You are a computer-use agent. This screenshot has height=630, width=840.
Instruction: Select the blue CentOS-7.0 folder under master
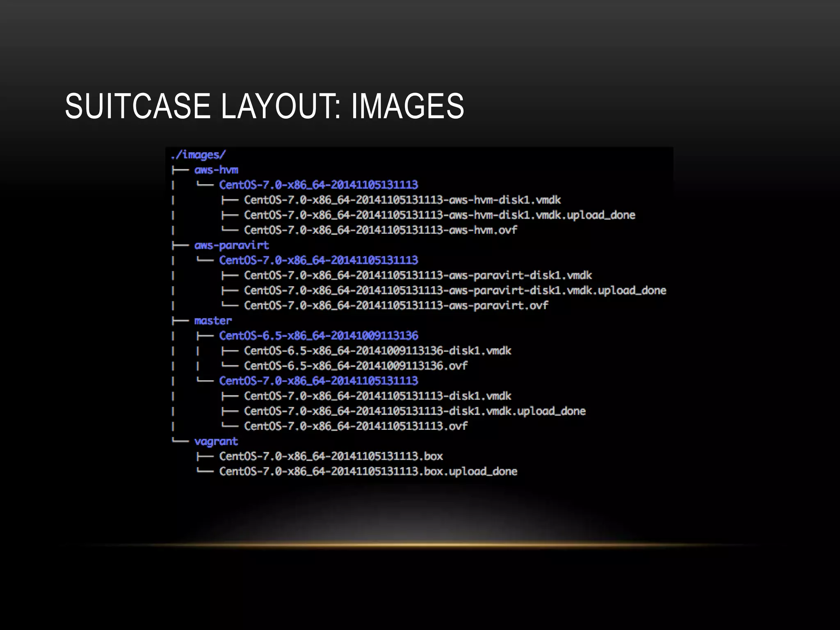click(318, 381)
